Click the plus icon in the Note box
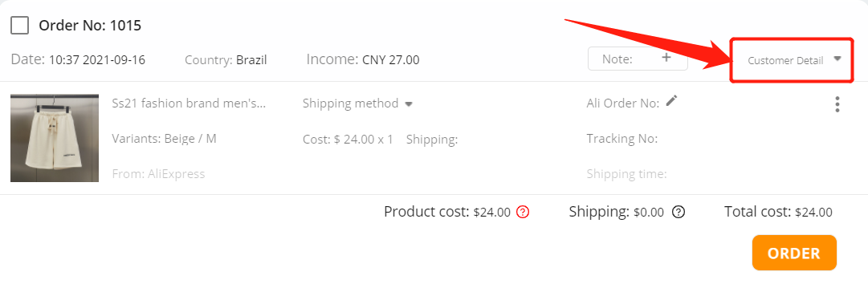Image resolution: width=868 pixels, height=292 pixels. [x=666, y=58]
